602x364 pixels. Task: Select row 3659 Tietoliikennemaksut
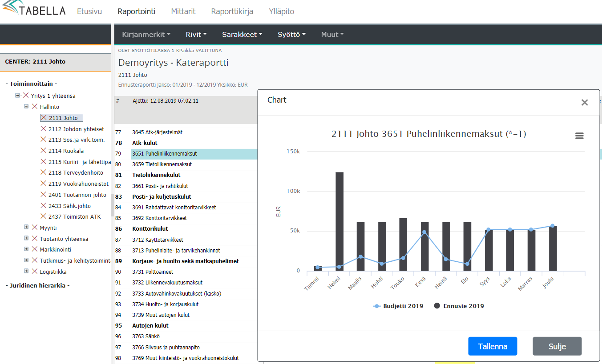click(162, 164)
